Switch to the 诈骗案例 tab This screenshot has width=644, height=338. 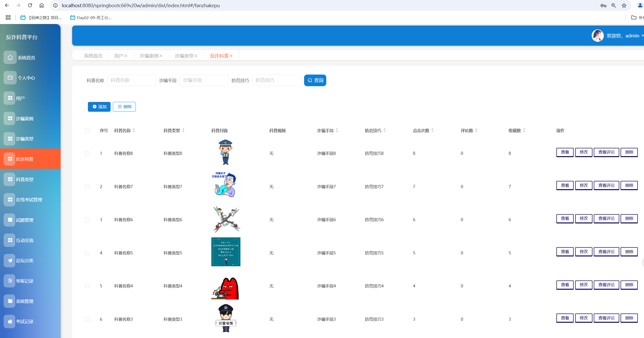coord(149,56)
